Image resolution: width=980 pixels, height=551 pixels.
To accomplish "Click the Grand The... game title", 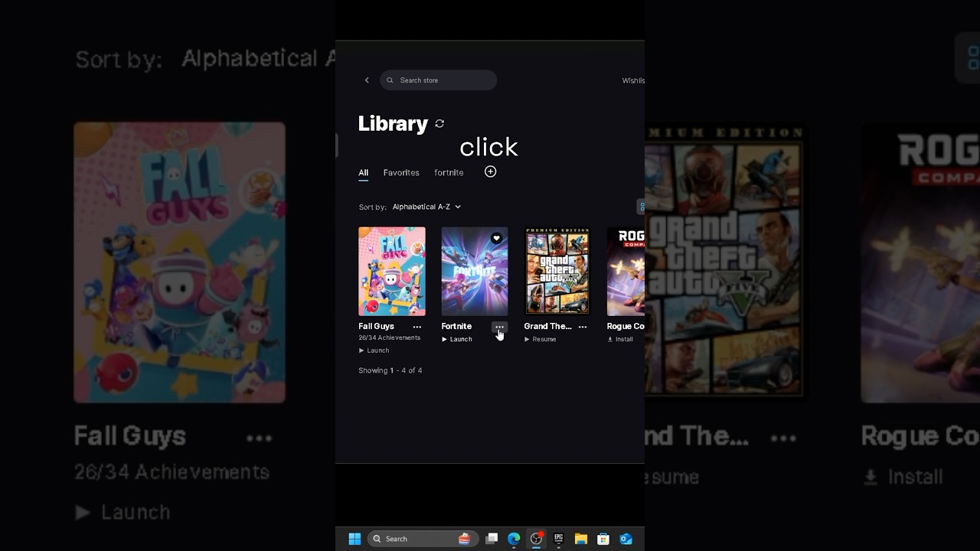I will [x=547, y=326].
